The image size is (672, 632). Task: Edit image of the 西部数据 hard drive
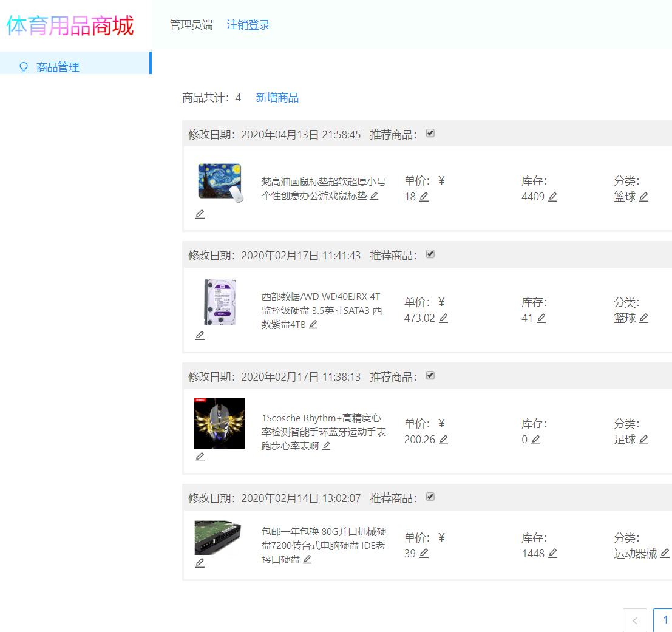click(x=200, y=336)
